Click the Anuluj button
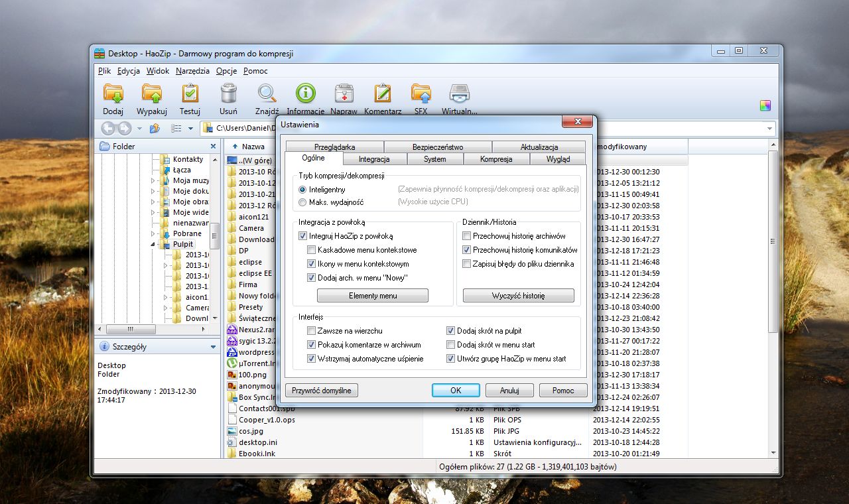The width and height of the screenshot is (849, 504). 509,391
